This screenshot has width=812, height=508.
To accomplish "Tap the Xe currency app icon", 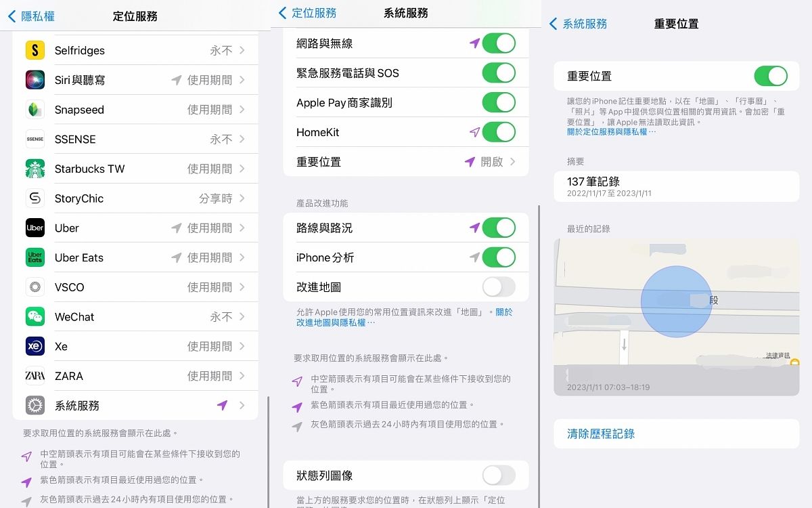I will 35,346.
